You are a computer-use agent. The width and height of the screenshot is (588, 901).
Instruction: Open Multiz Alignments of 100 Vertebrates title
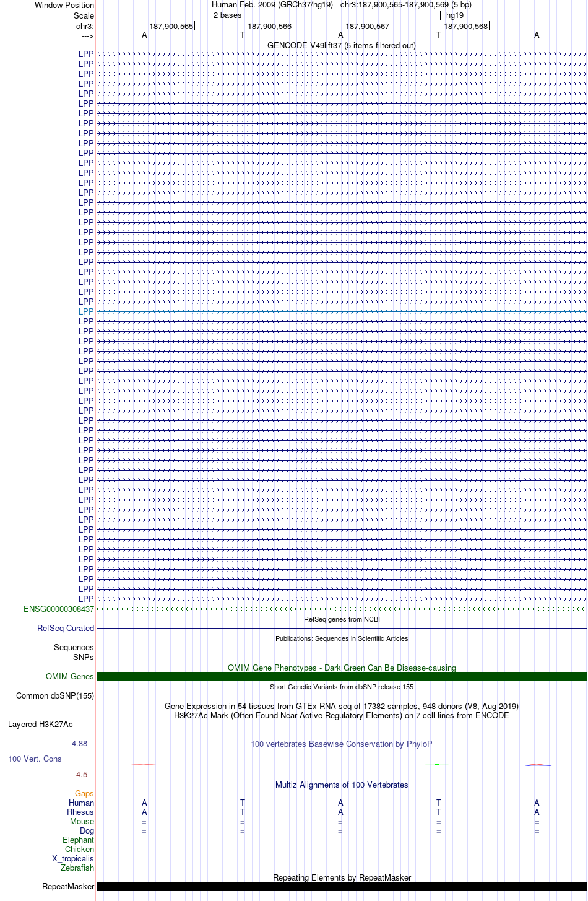tap(342, 785)
